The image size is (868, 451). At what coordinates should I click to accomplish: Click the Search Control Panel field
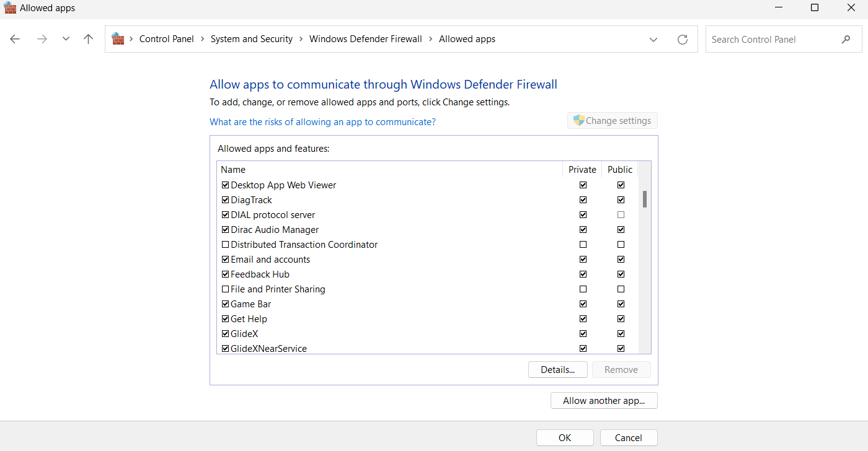772,40
